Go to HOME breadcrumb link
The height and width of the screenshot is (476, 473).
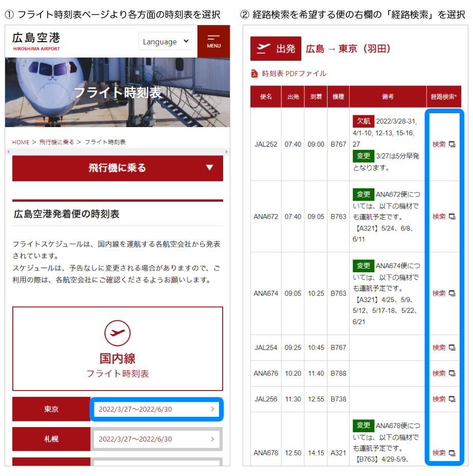(x=21, y=142)
